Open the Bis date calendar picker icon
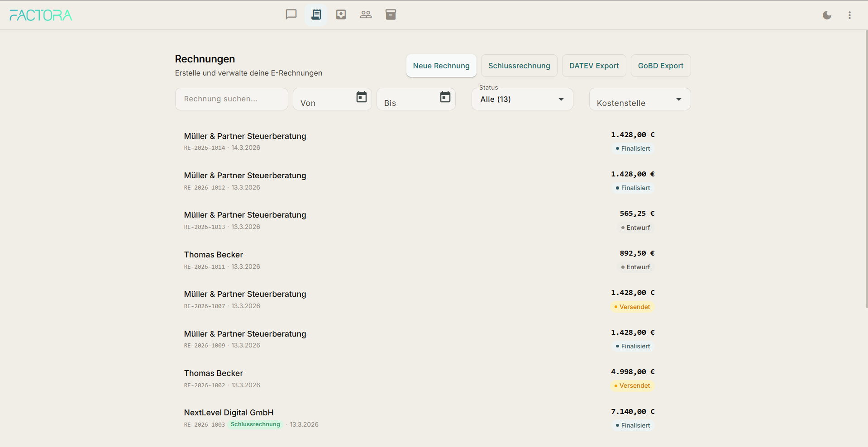Screen dimensions: 868x447 [x=445, y=97]
